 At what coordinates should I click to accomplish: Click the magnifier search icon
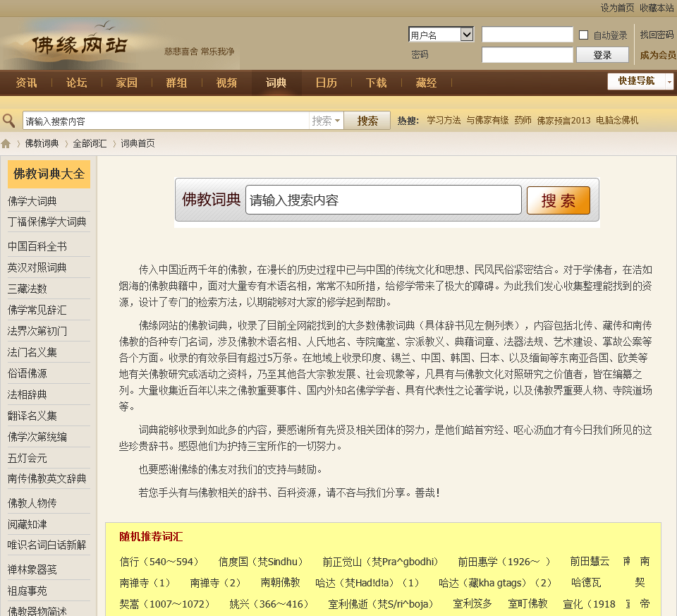pyautogui.click(x=8, y=121)
